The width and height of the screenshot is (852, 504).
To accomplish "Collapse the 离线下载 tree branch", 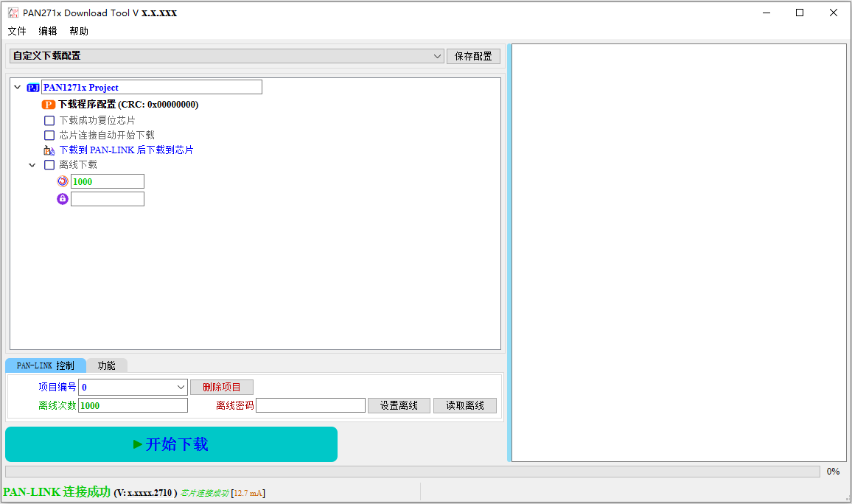I will click(32, 165).
